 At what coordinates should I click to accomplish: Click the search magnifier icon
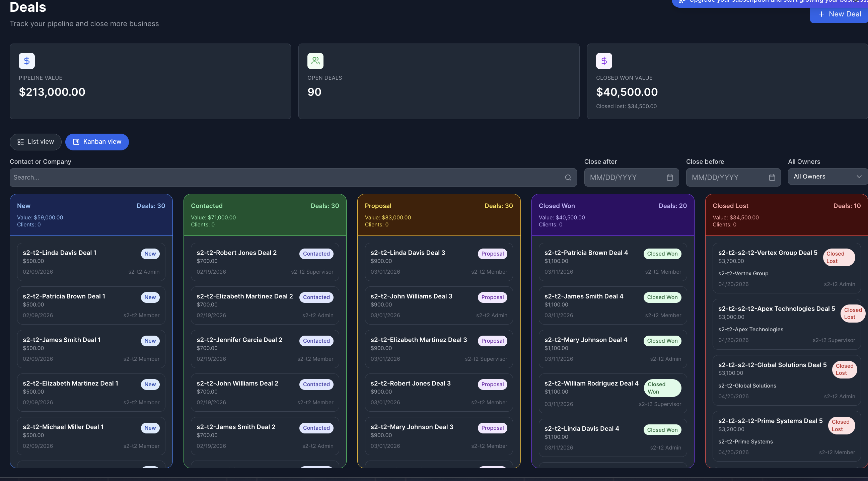pyautogui.click(x=568, y=178)
